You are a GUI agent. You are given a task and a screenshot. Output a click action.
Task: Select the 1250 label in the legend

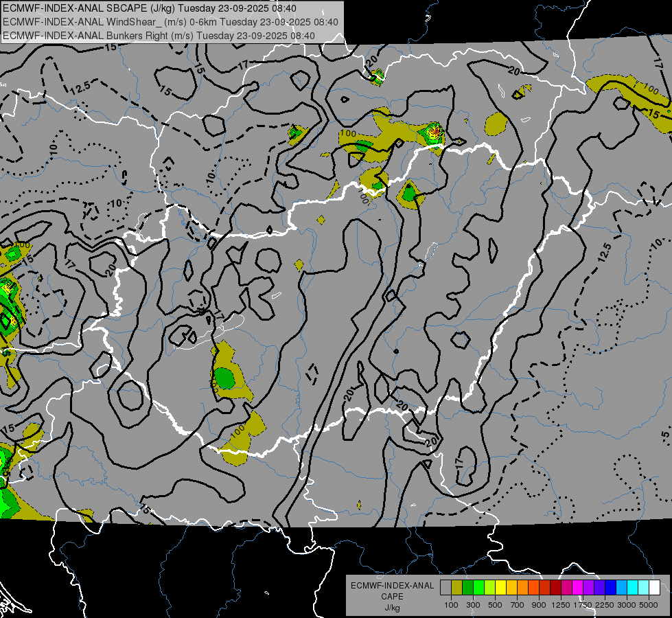(x=561, y=605)
